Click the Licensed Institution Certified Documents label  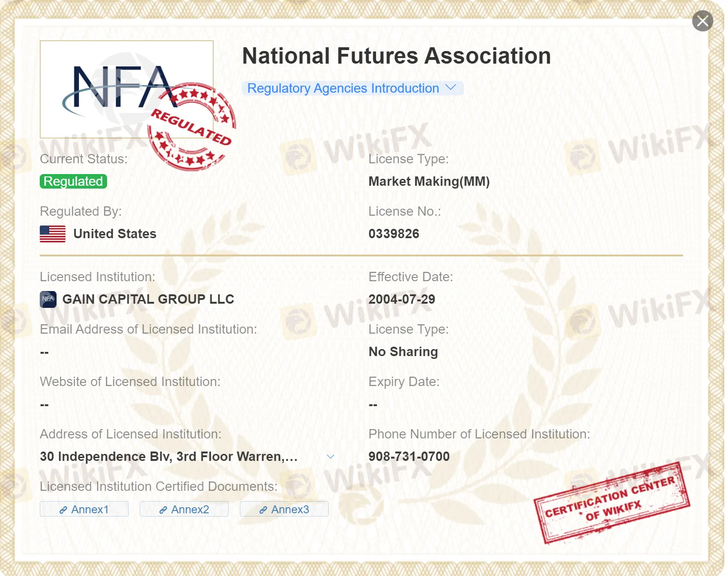[x=159, y=487]
